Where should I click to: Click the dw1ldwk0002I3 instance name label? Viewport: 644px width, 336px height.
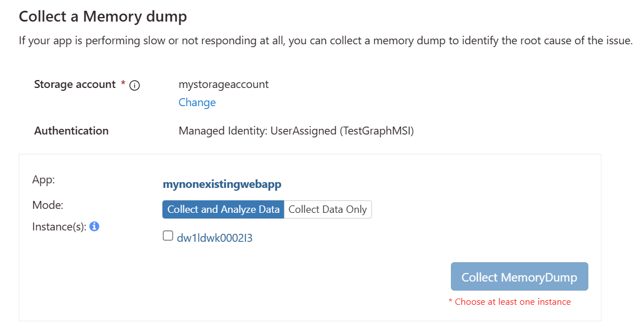coord(215,238)
